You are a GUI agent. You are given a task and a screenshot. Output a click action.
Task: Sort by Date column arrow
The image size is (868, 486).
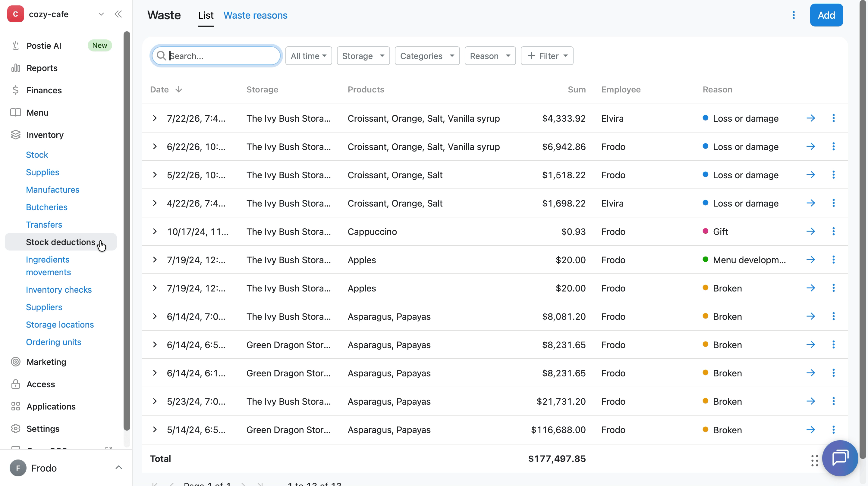tap(179, 89)
